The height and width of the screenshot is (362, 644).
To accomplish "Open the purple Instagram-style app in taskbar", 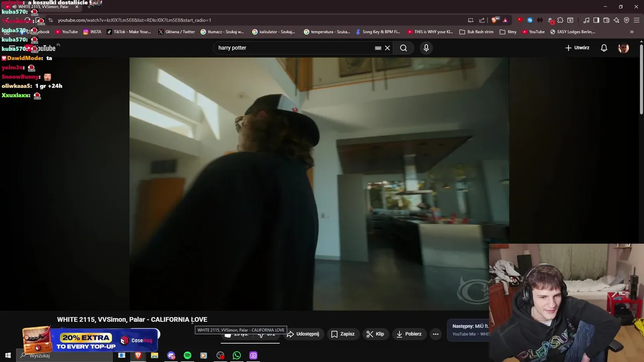I will pyautogui.click(x=253, y=355).
